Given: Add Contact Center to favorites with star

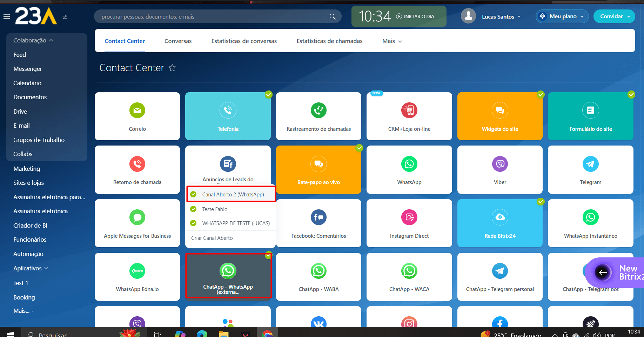Looking at the screenshot, I should click(172, 68).
